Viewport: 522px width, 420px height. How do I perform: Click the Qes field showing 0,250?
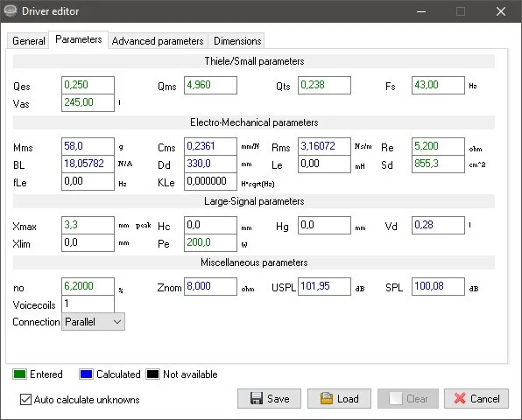tap(88, 85)
